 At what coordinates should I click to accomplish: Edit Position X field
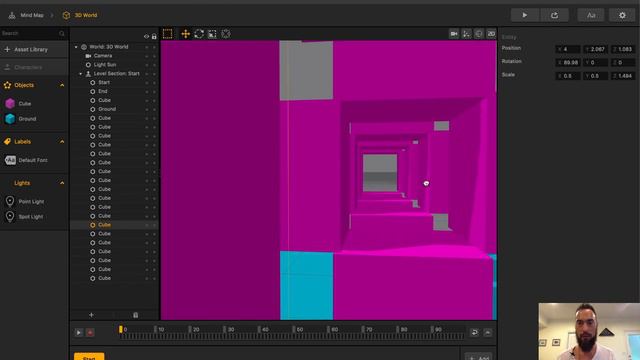pyautogui.click(x=568, y=49)
